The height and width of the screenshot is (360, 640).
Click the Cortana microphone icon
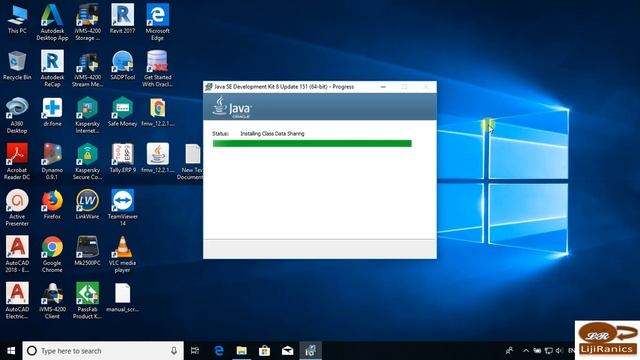coord(174,351)
